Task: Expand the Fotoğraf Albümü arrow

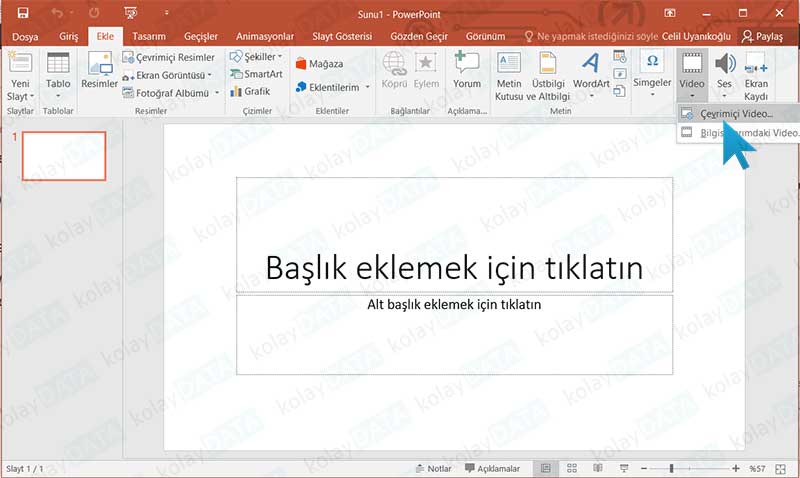Action: tap(217, 93)
